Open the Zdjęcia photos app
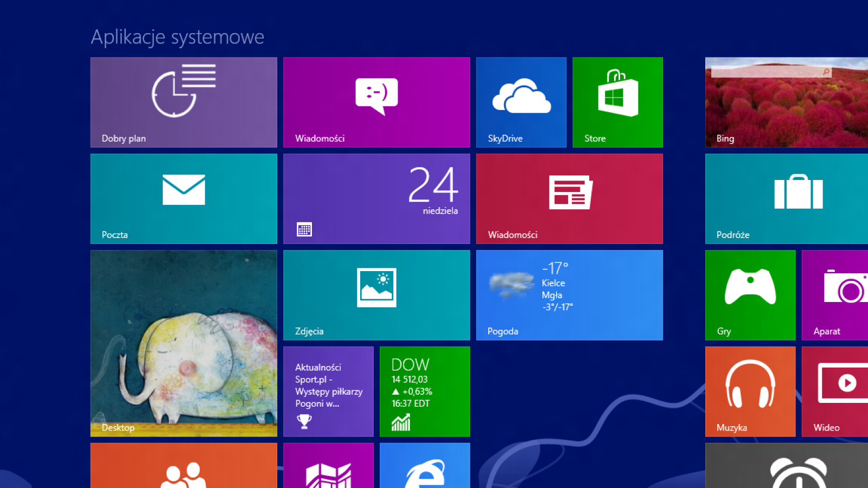 coord(376,295)
